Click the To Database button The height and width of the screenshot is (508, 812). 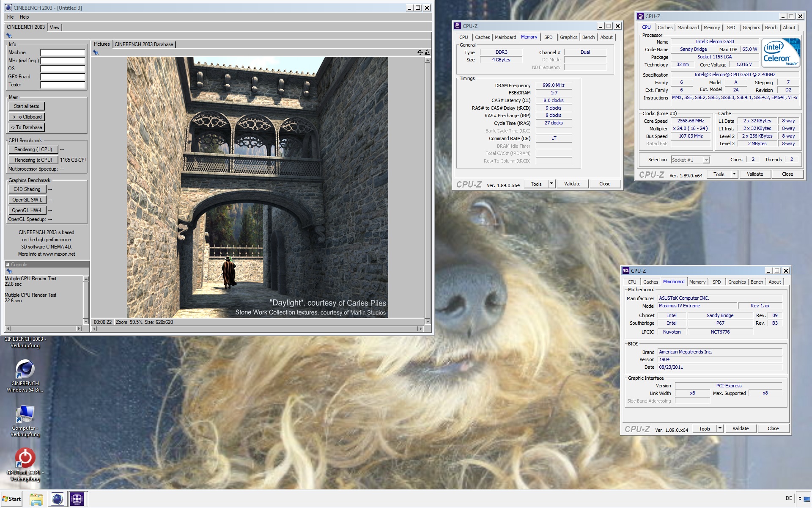pos(27,127)
